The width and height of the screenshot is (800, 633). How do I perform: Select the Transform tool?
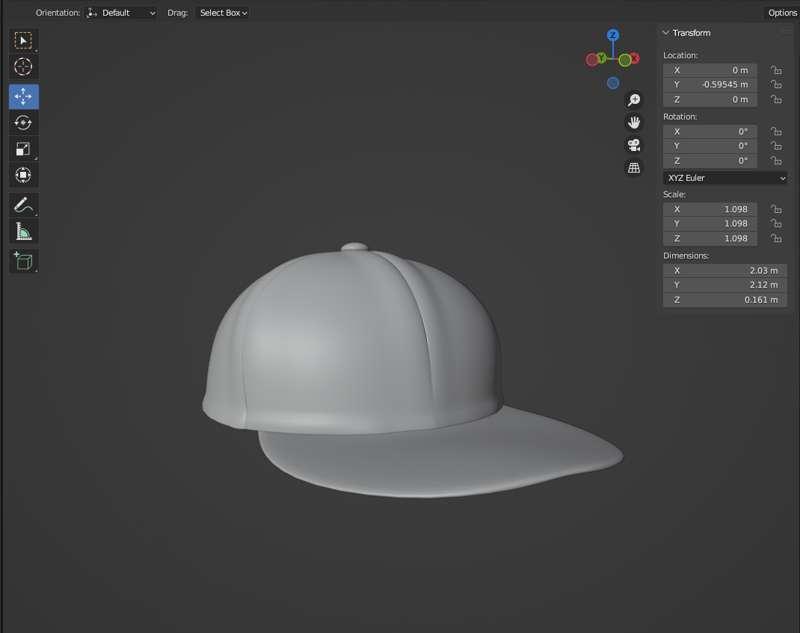coord(23,175)
